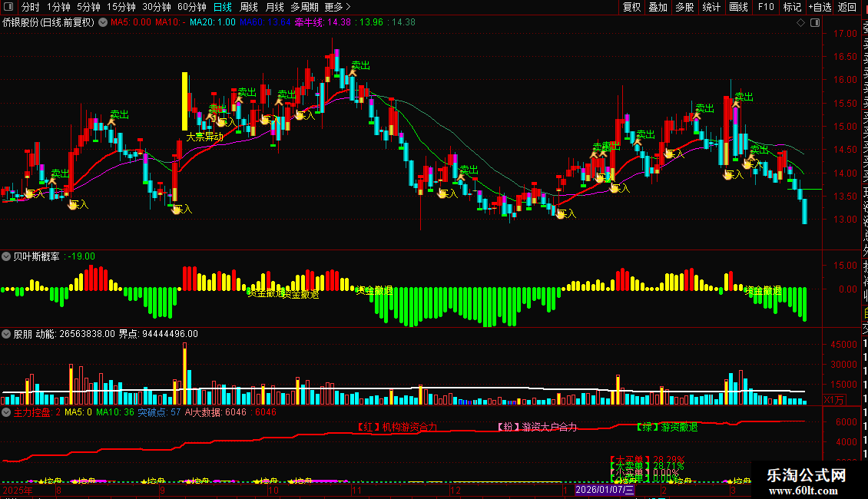Image resolution: width=868 pixels, height=499 pixels.
Task: Click month 11 on the time axis
Action: click(356, 490)
